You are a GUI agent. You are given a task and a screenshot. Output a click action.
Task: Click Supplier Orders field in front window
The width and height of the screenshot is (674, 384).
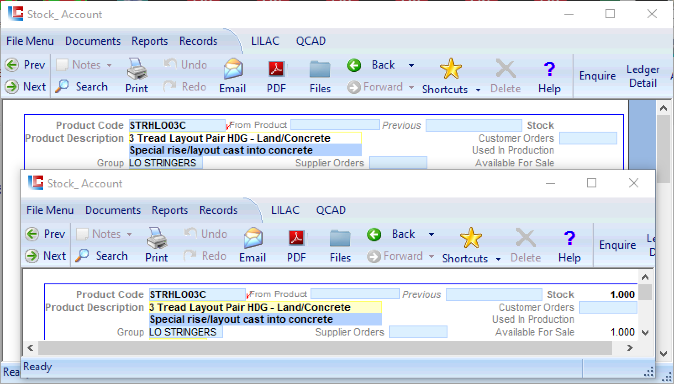click(x=418, y=332)
